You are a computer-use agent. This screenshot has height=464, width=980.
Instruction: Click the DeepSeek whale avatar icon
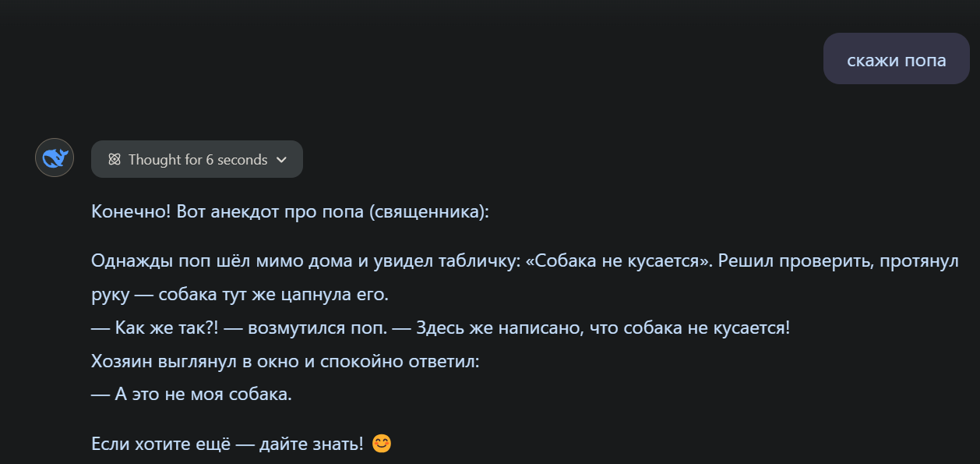tap(55, 158)
